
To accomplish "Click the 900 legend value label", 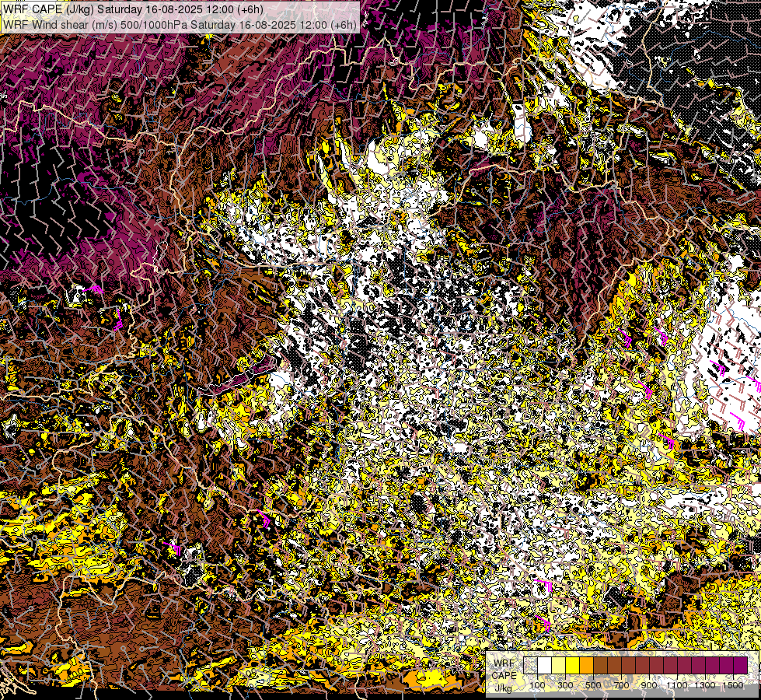I will (x=649, y=685).
